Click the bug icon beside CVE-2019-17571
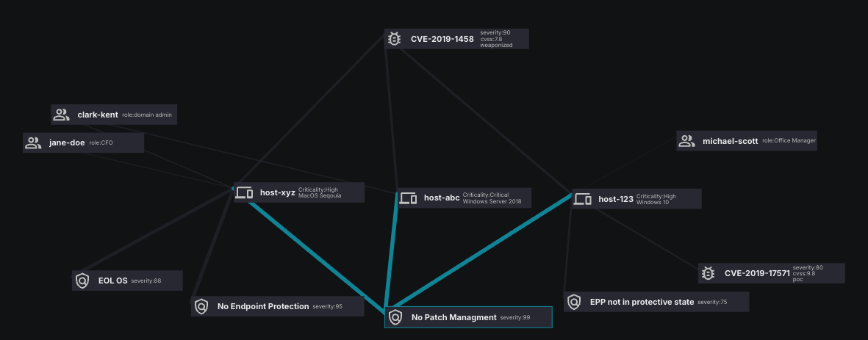The height and width of the screenshot is (340, 868). [709, 273]
